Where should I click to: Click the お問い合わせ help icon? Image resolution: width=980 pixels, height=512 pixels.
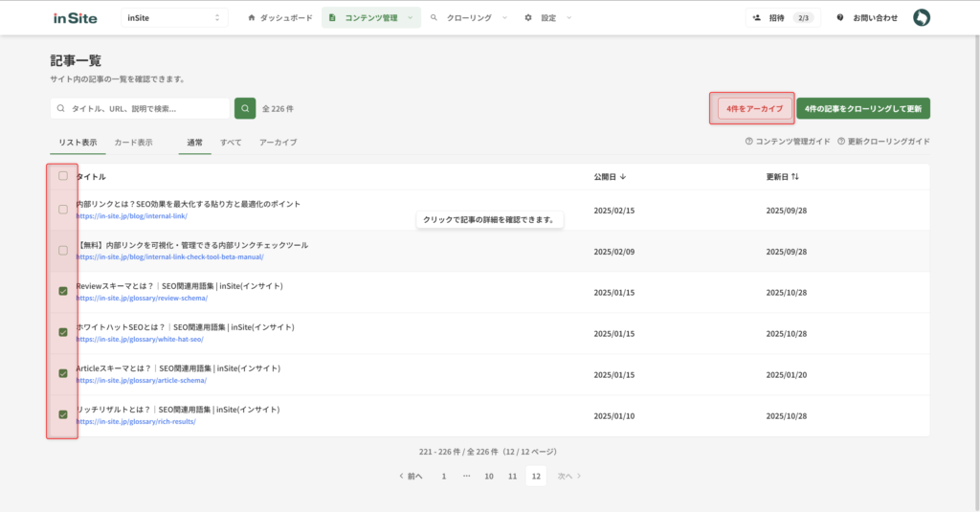point(840,17)
